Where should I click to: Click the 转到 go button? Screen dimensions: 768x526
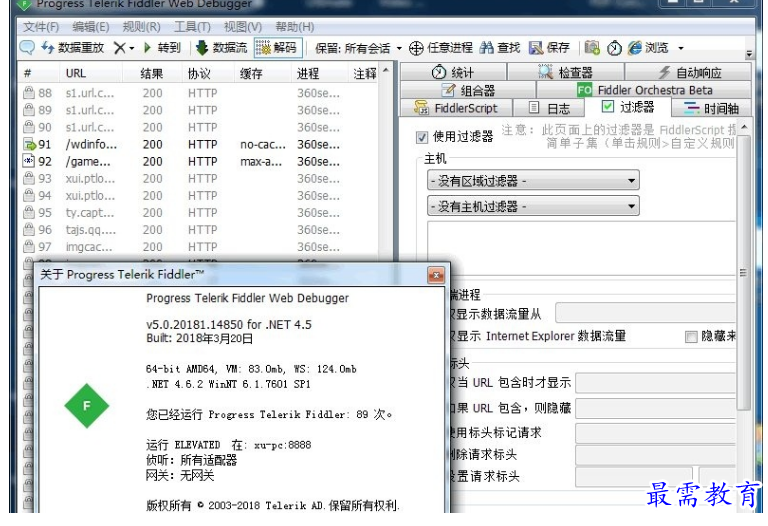163,48
